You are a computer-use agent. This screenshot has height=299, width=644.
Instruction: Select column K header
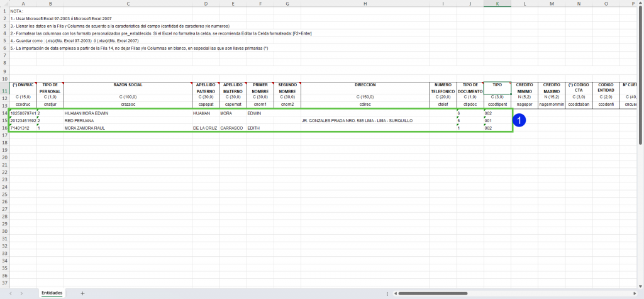(x=497, y=4)
